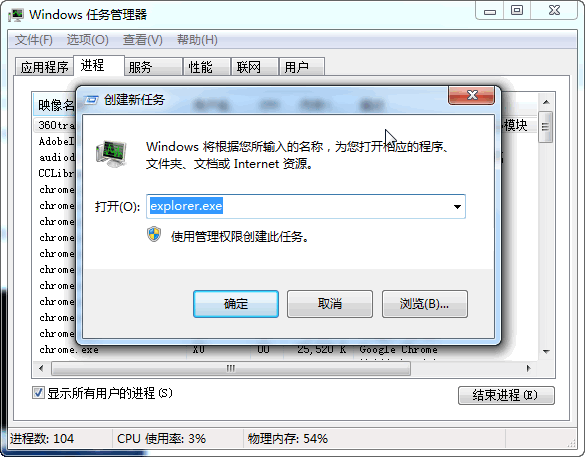Close the 创建新任务 dialog with red X

[472, 95]
